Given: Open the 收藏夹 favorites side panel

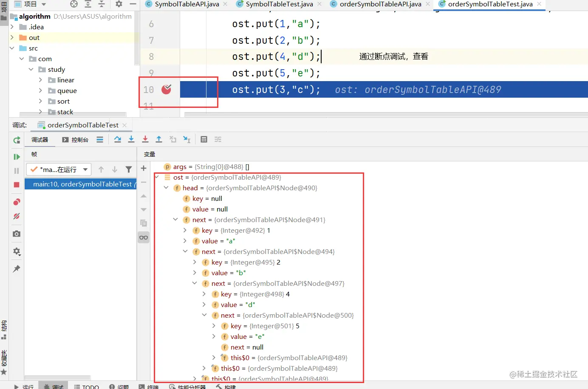Looking at the screenshot, I should [4, 362].
